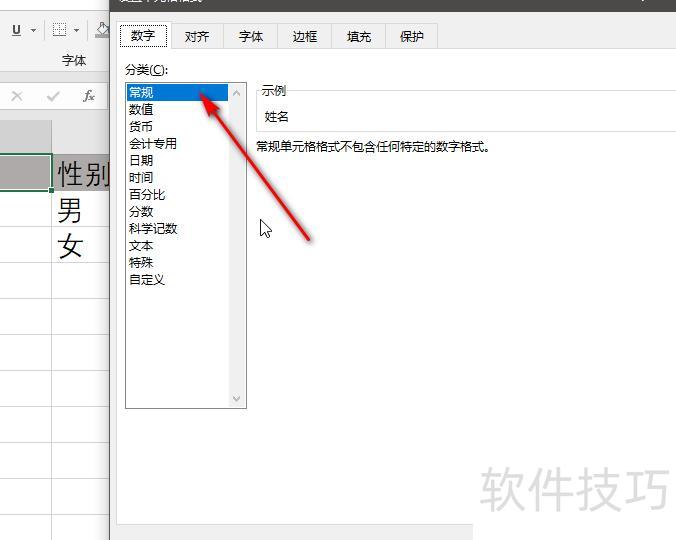Screen dimensions: 676x540
Task: Click the selected gray cell left of 性别
Action: tap(26, 172)
